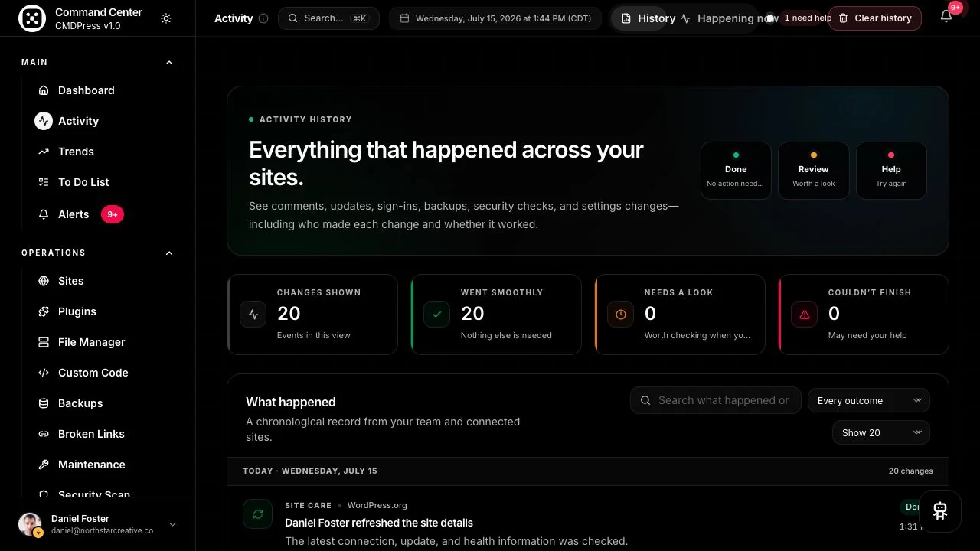Select the Help outcome card
This screenshot has width=980, height=551.
891,171
